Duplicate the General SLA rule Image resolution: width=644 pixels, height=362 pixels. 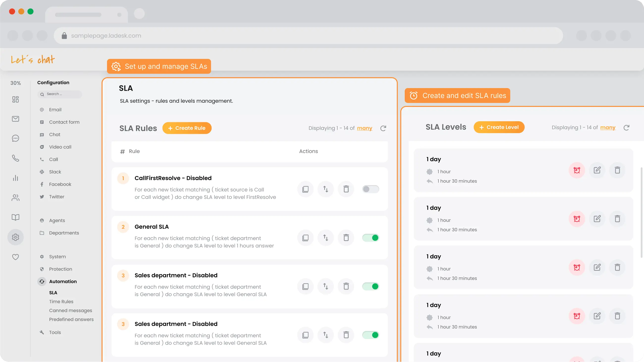point(305,238)
